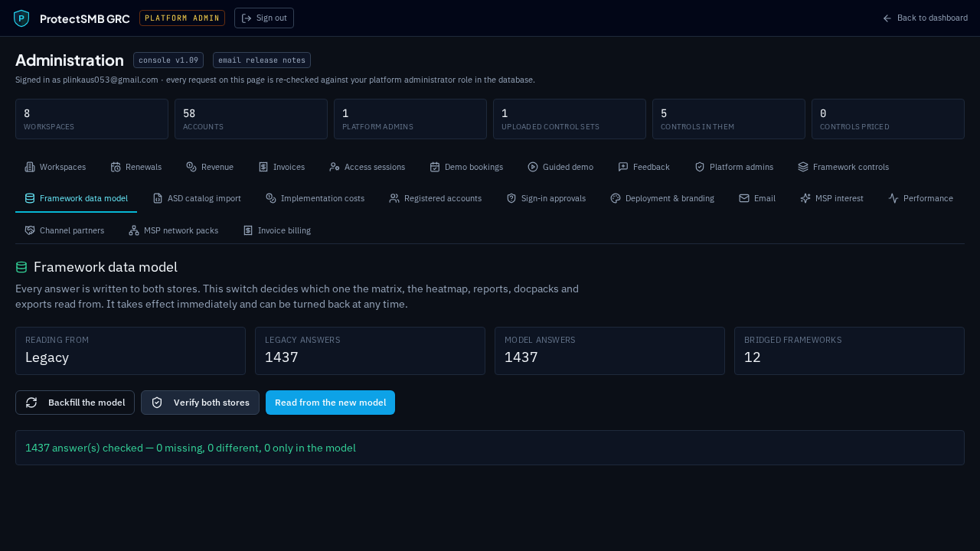Click the MSP interest sparkles icon
Image resolution: width=980 pixels, height=551 pixels.
tap(805, 198)
